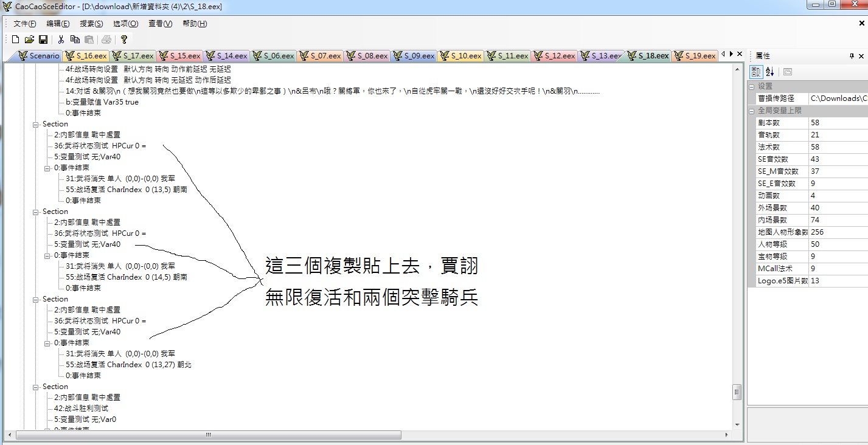This screenshot has width=868, height=445.
Task: Select the '14:对话 &關羽' dialogue row
Action: (x=333, y=91)
